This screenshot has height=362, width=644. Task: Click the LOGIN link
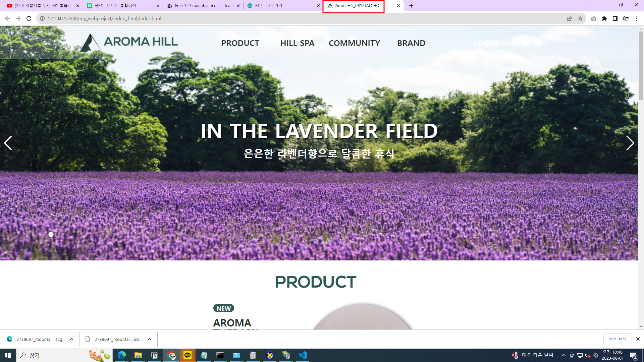(x=486, y=43)
